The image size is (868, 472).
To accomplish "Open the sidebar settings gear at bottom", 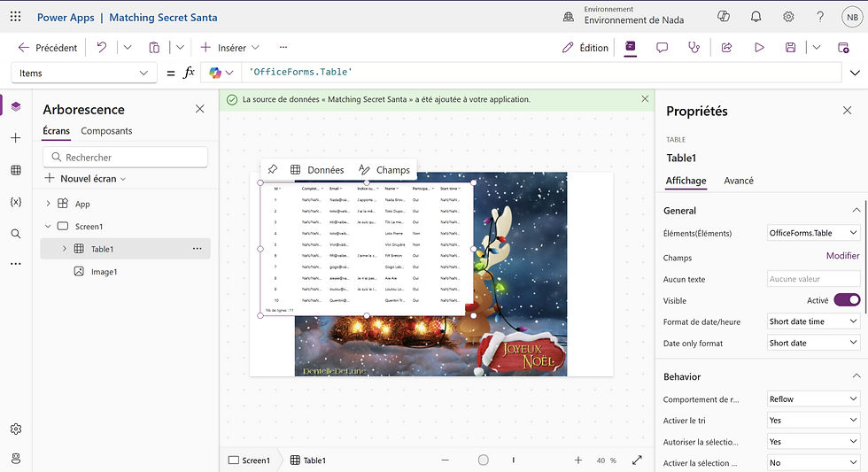I will (16, 429).
